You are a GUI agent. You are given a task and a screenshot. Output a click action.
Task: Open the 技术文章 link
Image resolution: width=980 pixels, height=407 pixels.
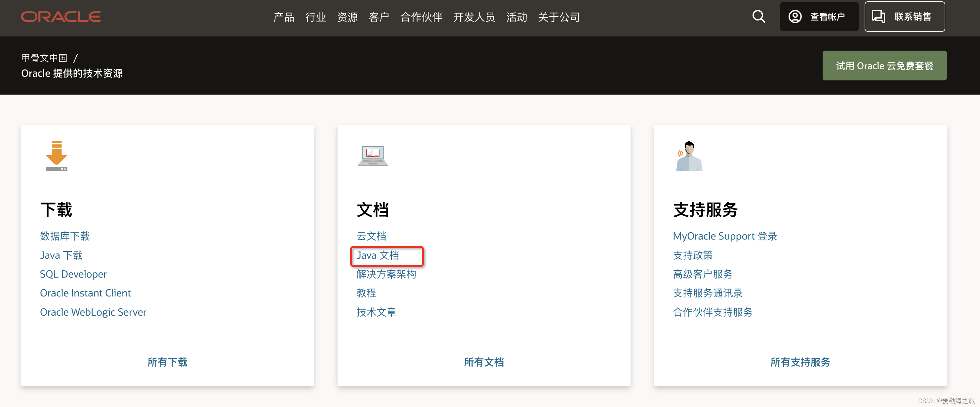click(376, 312)
